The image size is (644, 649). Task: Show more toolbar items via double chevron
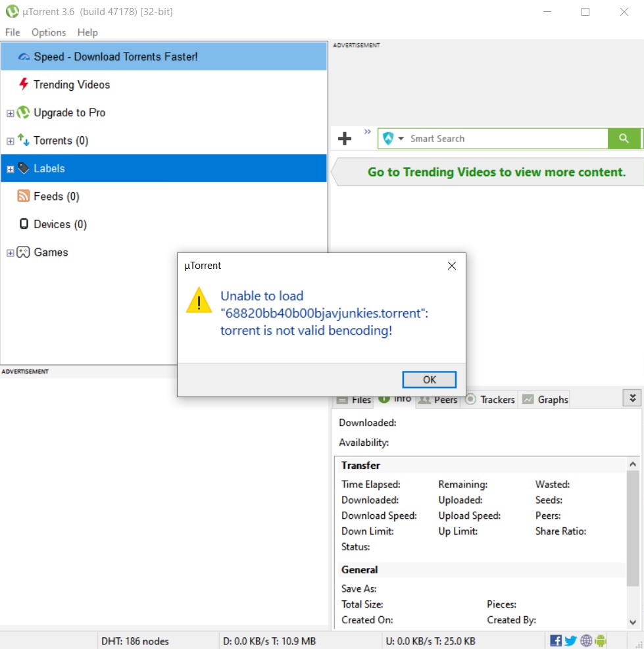(367, 132)
